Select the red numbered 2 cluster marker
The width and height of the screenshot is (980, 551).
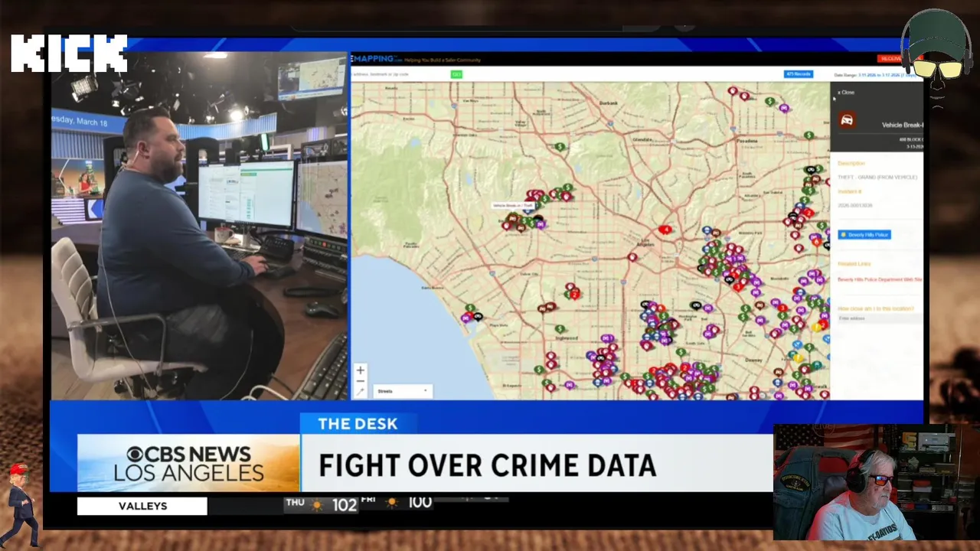click(x=574, y=295)
